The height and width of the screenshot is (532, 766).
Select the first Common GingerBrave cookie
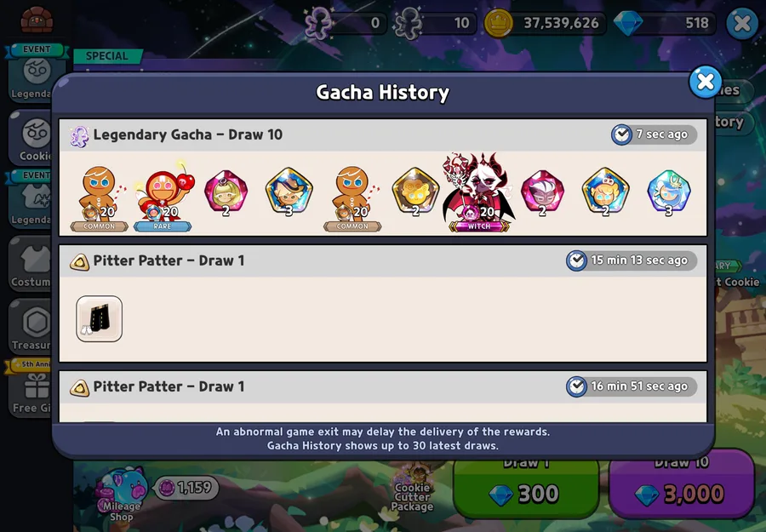[x=100, y=197]
